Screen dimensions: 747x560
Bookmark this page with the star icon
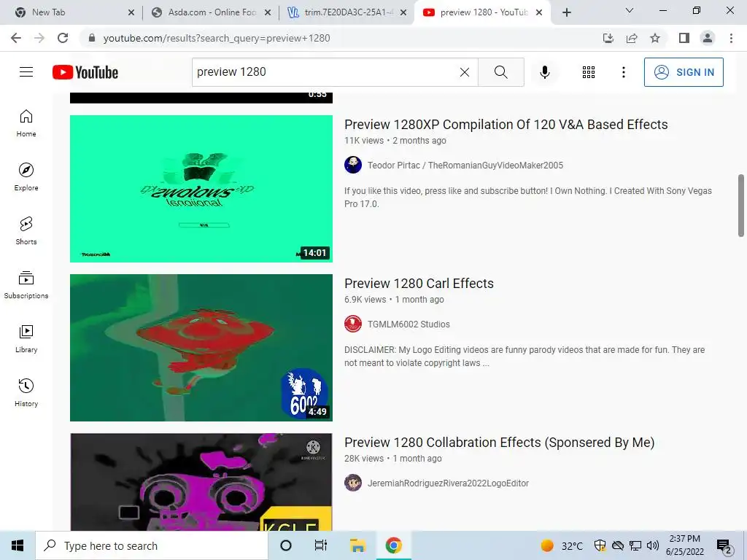(x=655, y=38)
